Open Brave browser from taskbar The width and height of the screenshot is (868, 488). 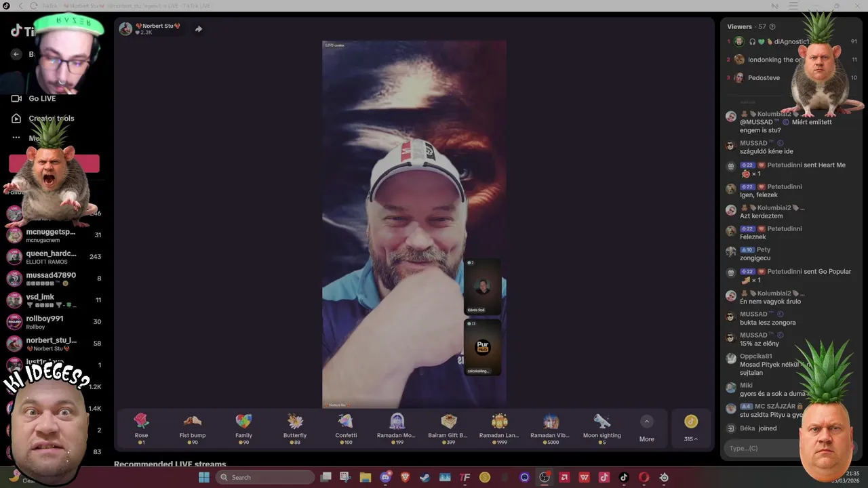pyautogui.click(x=406, y=477)
